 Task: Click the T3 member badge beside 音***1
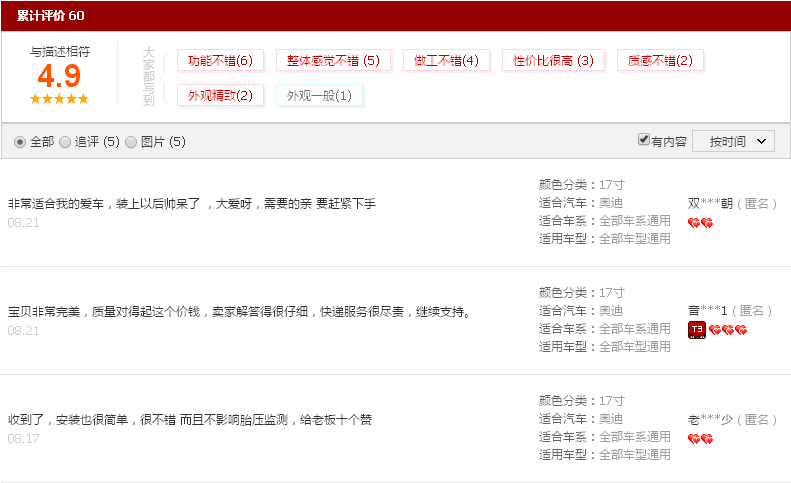pos(697,330)
